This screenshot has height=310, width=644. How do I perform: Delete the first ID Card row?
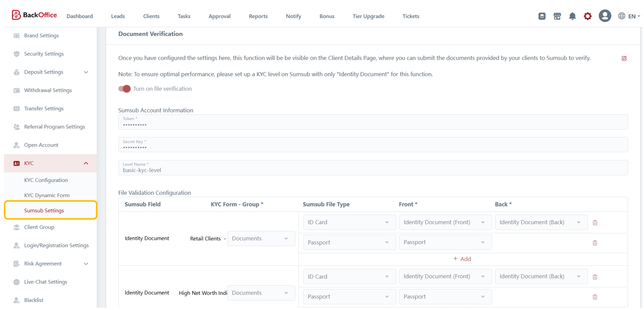(595, 223)
